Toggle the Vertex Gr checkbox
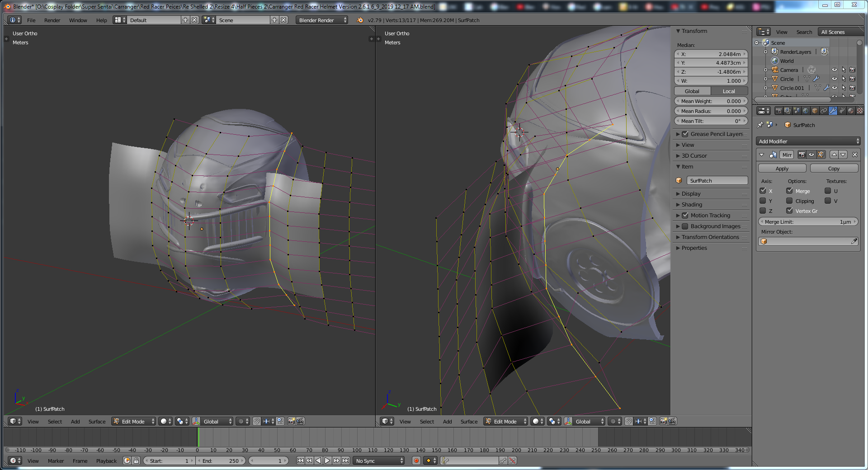The height and width of the screenshot is (470, 868). tap(789, 211)
